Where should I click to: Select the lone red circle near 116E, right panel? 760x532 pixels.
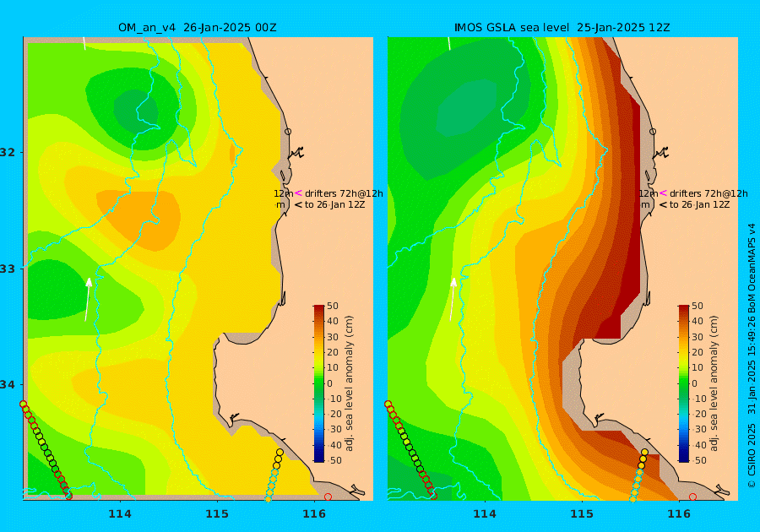[x=693, y=497]
